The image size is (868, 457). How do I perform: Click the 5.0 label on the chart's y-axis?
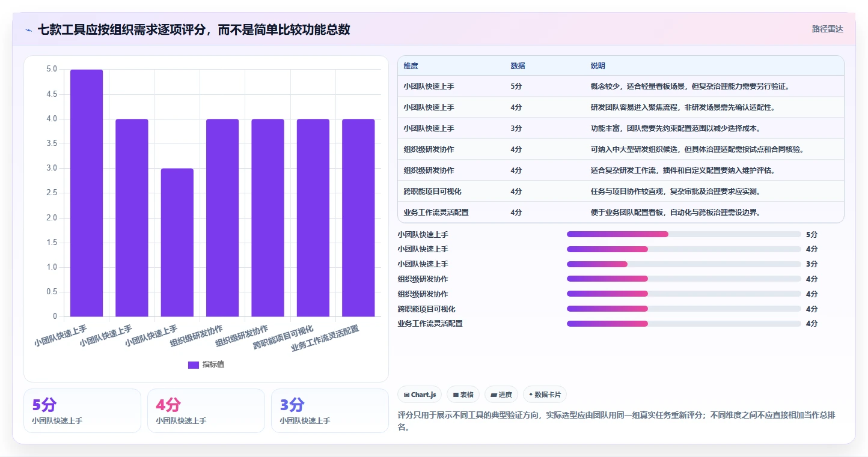(x=52, y=69)
